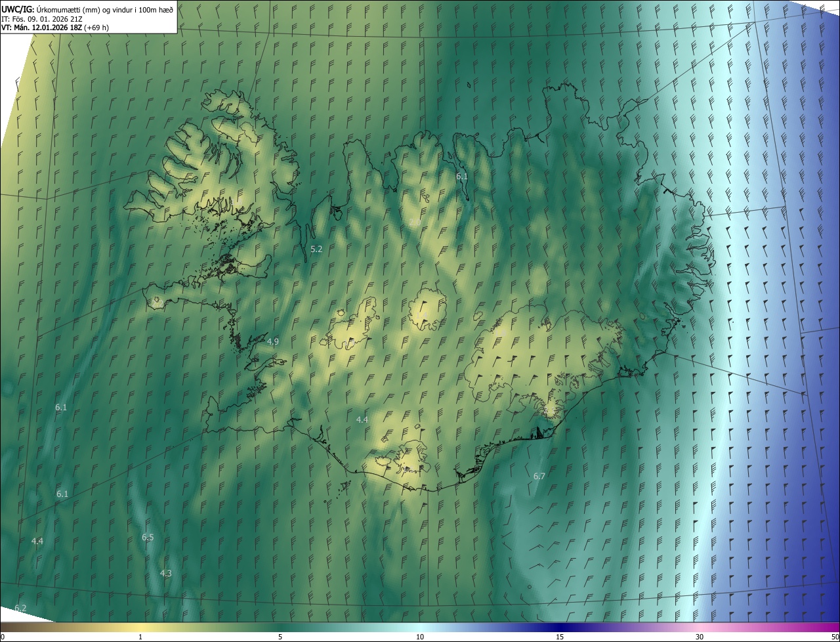This screenshot has width=840, height=642.
Task: Click the '10' tick label on the color scale
Action: coord(420,637)
